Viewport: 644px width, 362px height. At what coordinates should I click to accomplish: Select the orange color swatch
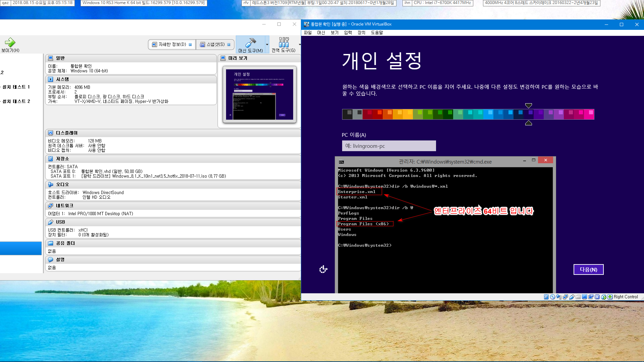pyautogui.click(x=387, y=114)
